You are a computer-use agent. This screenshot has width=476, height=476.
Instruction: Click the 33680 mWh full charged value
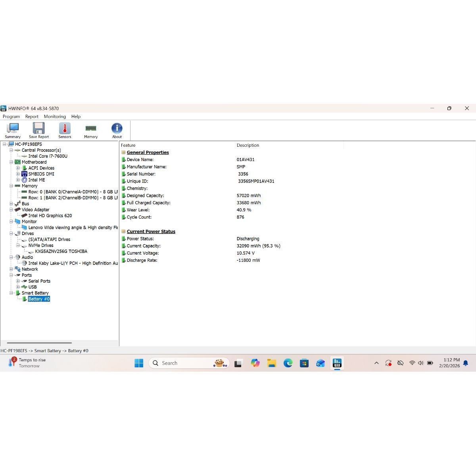[249, 203]
